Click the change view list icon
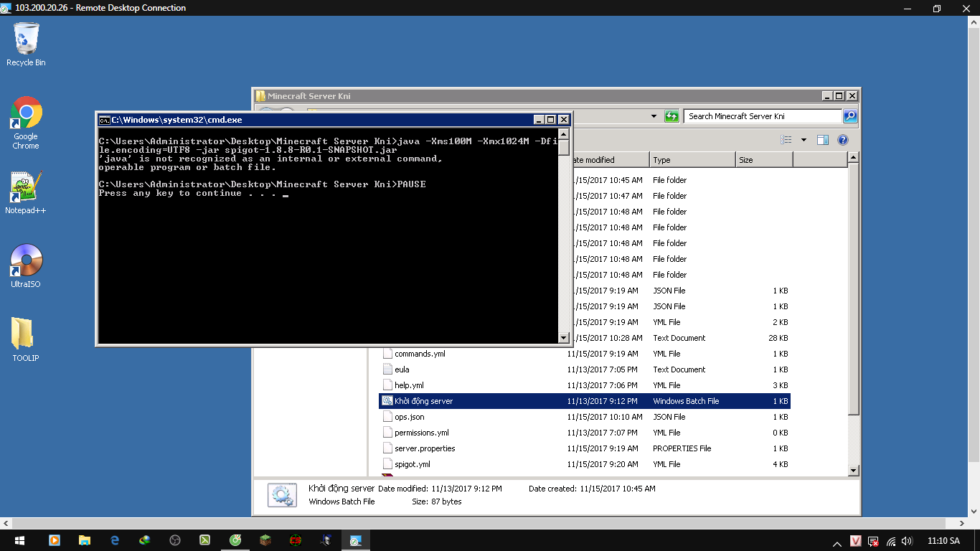The height and width of the screenshot is (551, 980). point(786,140)
